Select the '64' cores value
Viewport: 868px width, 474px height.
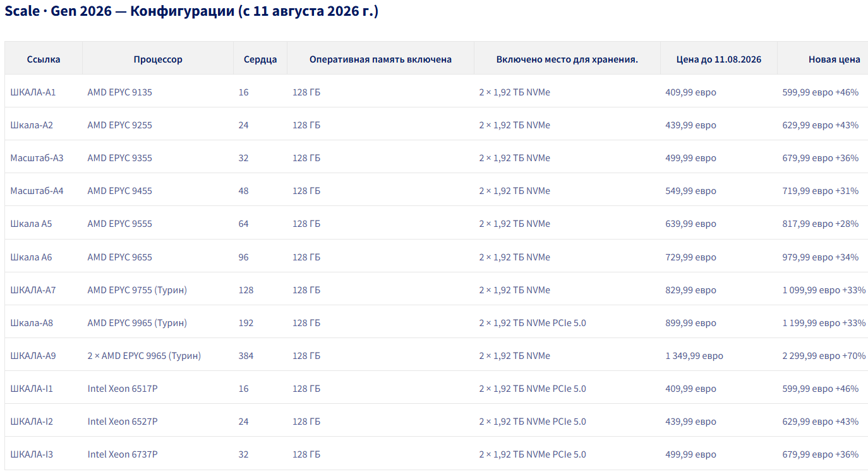pos(244,224)
